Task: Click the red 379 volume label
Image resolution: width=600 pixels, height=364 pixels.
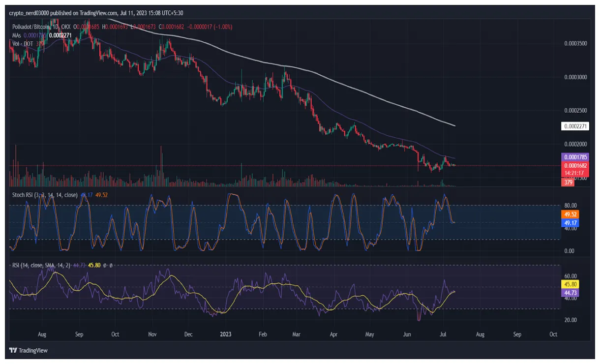Action: point(567,182)
